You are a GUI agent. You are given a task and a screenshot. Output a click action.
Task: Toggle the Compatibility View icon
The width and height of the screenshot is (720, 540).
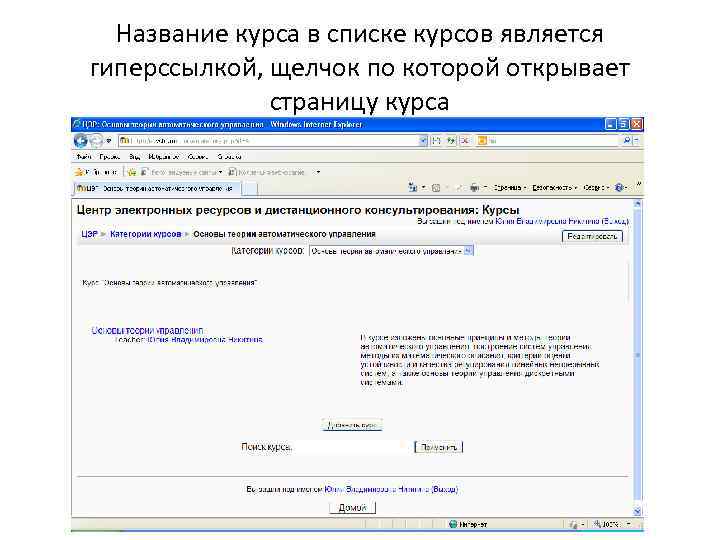[436, 141]
